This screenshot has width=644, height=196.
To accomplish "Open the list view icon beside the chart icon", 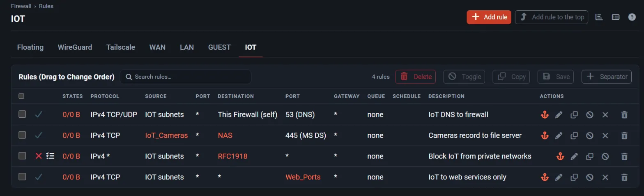I will coord(616,17).
